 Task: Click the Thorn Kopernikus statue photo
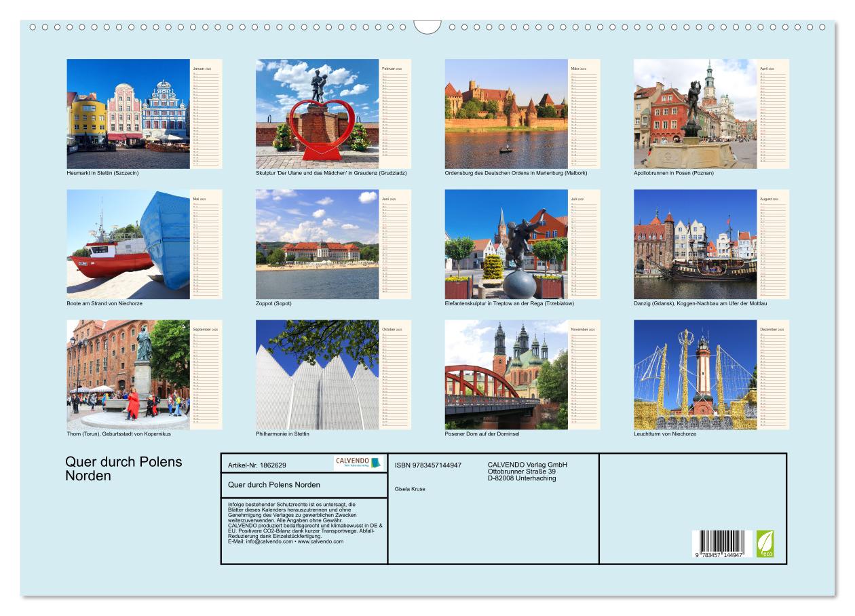[128, 374]
